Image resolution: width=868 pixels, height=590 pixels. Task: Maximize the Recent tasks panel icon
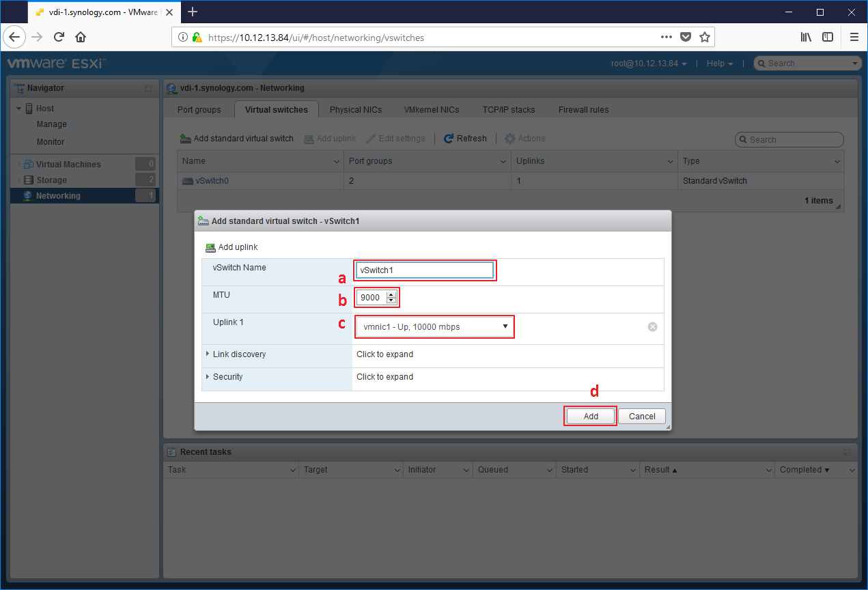pos(847,452)
